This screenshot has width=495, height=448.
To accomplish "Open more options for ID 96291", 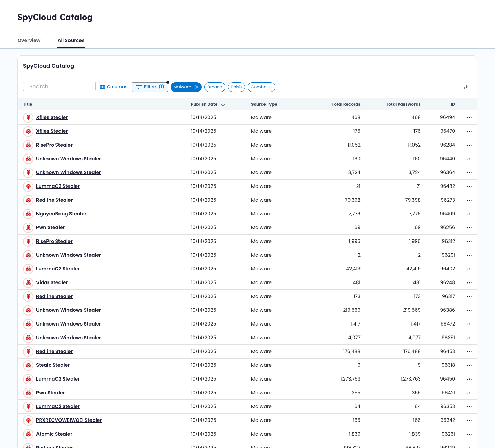I will click(x=469, y=255).
